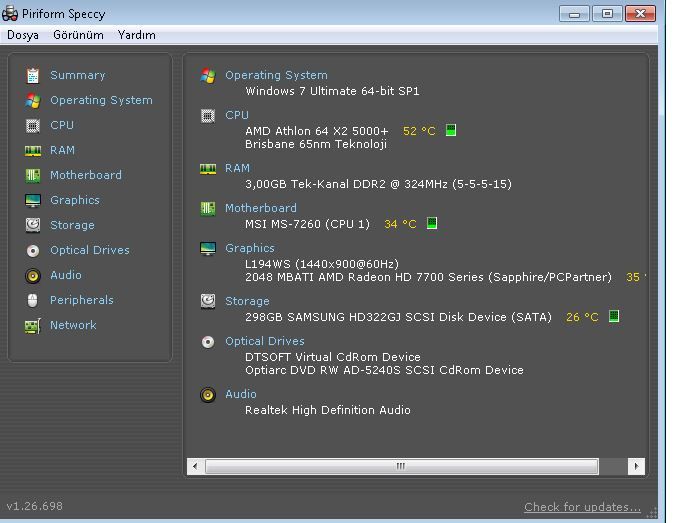This screenshot has height=523, width=684.
Task: Click the SAMSUNG HD322GJ disk entry
Action: (x=398, y=317)
